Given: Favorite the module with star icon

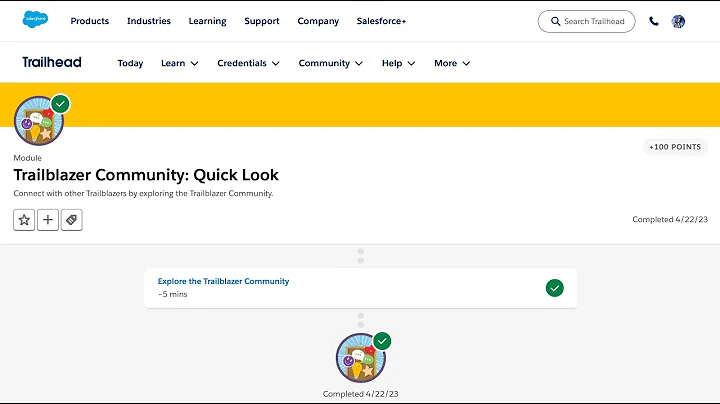Looking at the screenshot, I should [24, 220].
